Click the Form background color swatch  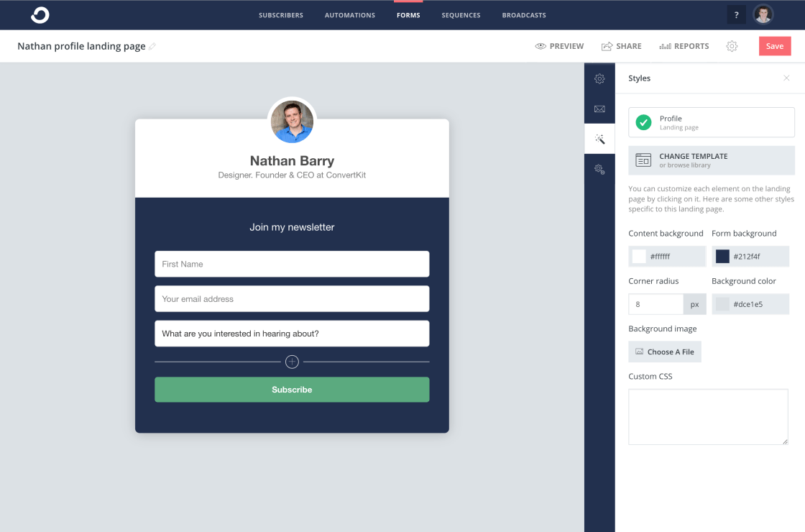pyautogui.click(x=722, y=256)
